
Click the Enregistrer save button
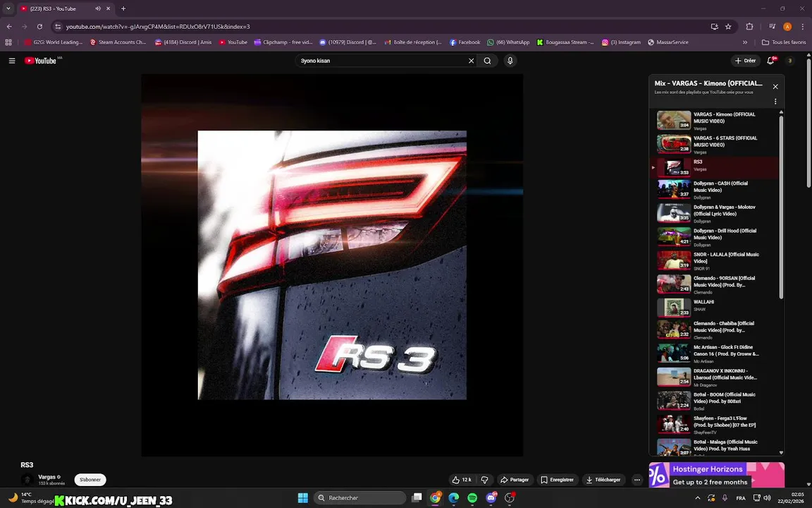(x=558, y=480)
